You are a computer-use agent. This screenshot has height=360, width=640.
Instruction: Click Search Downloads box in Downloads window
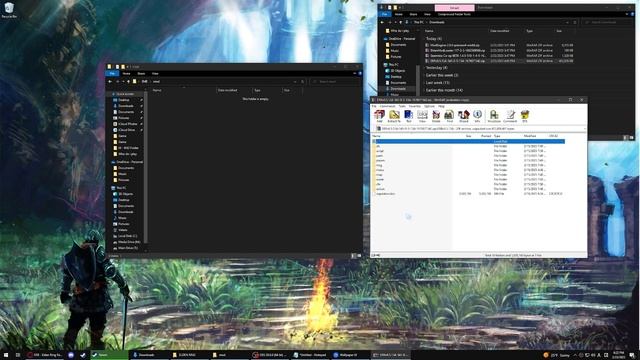pos(607,22)
